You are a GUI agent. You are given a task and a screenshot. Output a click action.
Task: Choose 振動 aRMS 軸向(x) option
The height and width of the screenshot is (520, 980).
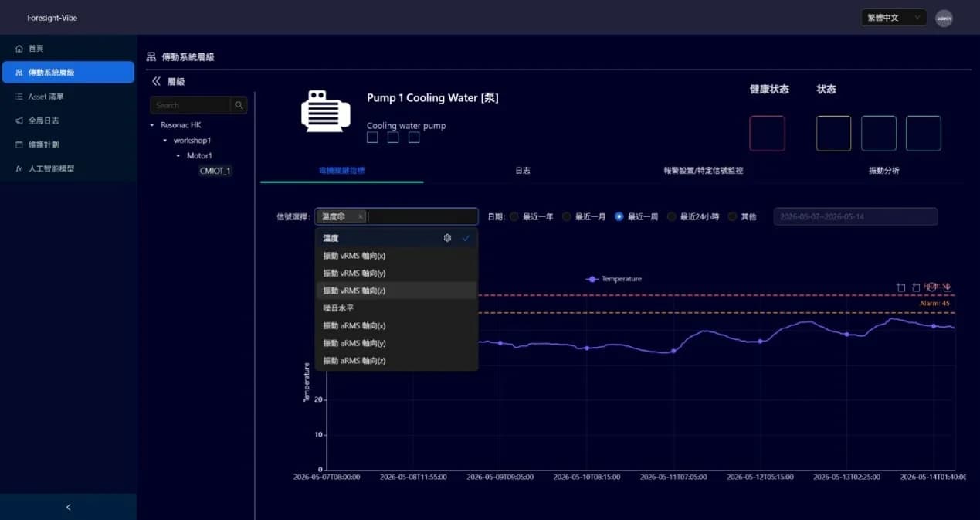coord(396,326)
